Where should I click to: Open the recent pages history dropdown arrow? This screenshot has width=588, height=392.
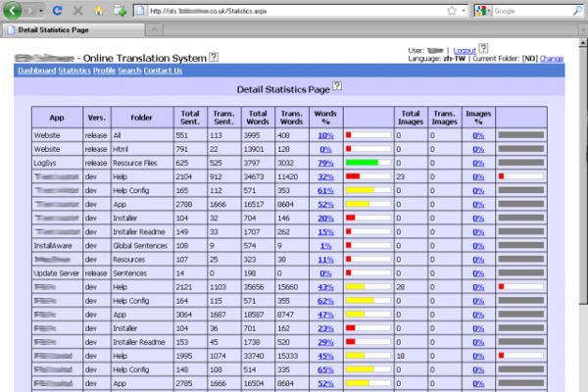(41, 11)
